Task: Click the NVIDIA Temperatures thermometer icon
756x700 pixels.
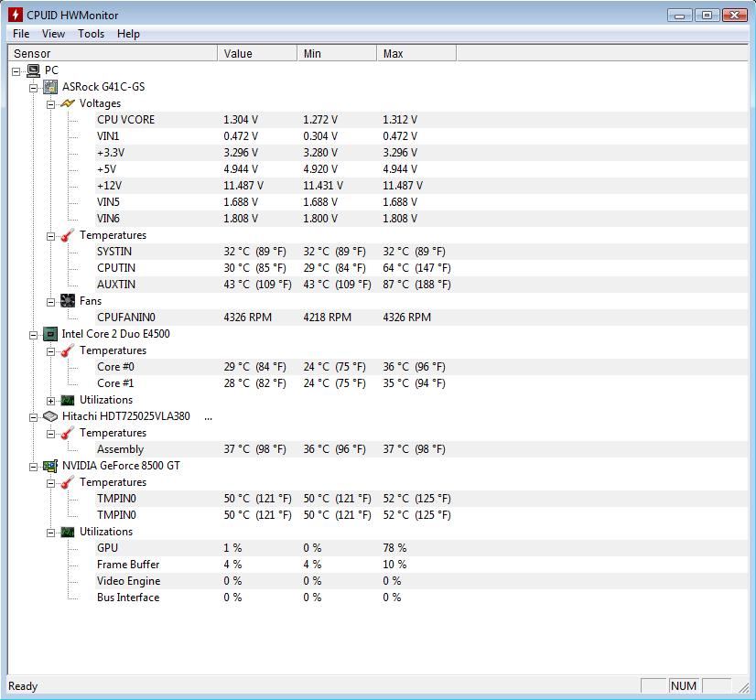Action: click(x=68, y=482)
